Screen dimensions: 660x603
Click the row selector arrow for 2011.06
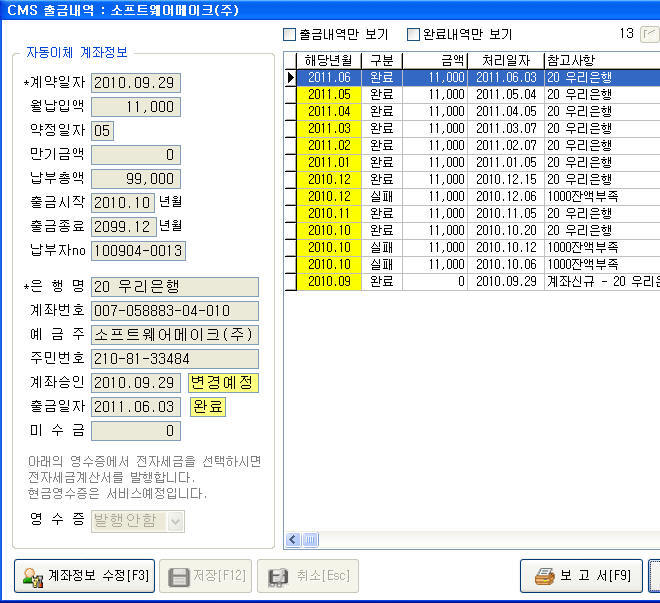[x=290, y=78]
